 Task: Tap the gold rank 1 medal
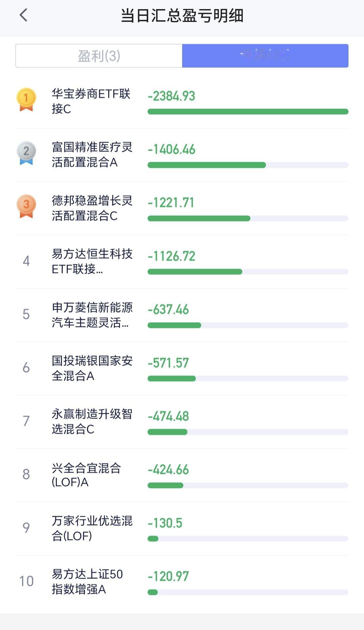click(26, 99)
